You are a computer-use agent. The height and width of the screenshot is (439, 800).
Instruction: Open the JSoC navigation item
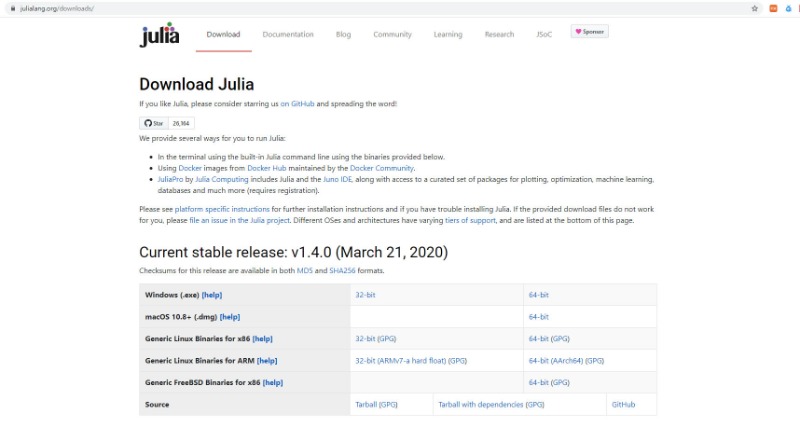(544, 34)
